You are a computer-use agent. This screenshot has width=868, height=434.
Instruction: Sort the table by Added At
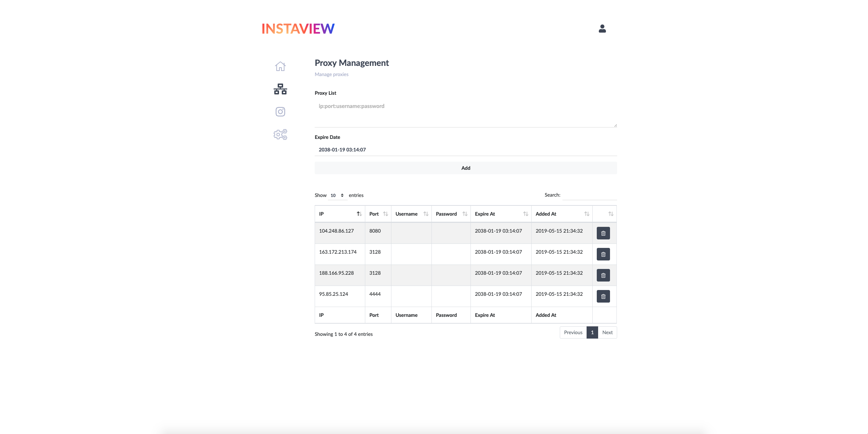pos(562,214)
